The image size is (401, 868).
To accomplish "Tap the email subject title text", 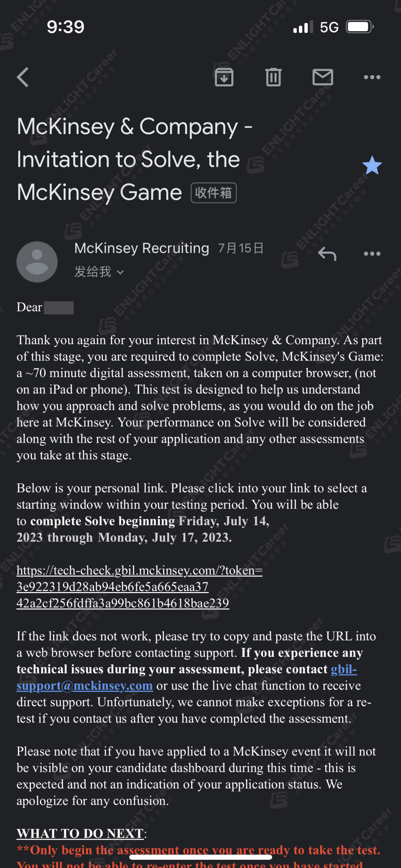I will (x=134, y=159).
